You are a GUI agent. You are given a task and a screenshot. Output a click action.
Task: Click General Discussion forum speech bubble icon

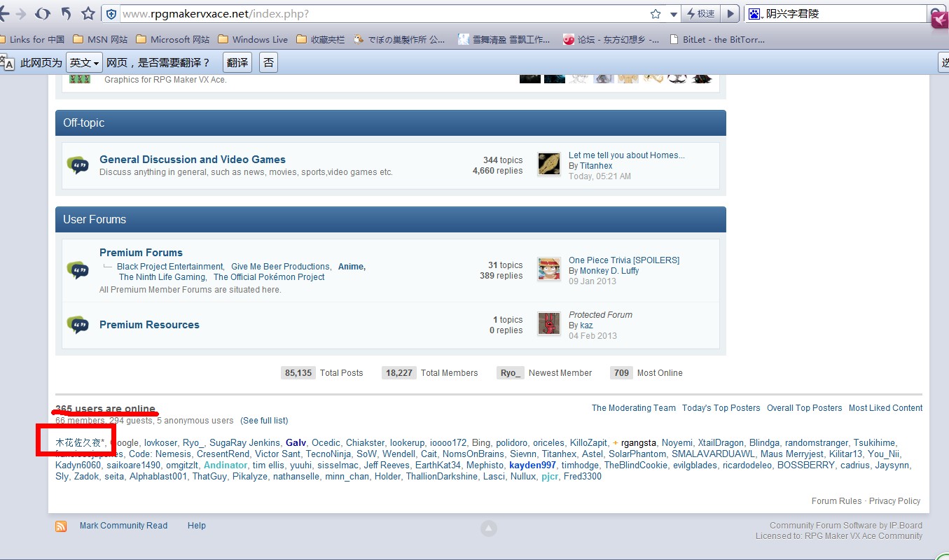pyautogui.click(x=78, y=165)
